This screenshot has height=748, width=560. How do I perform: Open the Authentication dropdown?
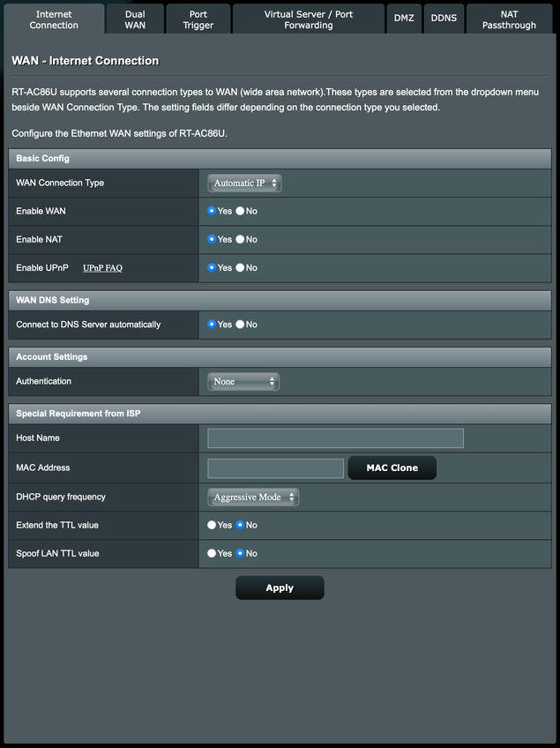coord(243,382)
